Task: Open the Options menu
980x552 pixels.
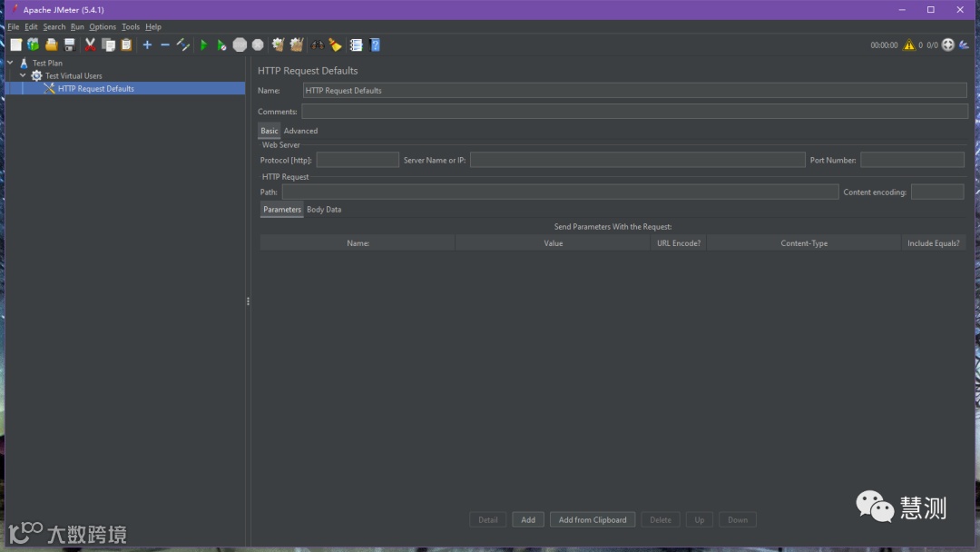Action: click(x=103, y=27)
